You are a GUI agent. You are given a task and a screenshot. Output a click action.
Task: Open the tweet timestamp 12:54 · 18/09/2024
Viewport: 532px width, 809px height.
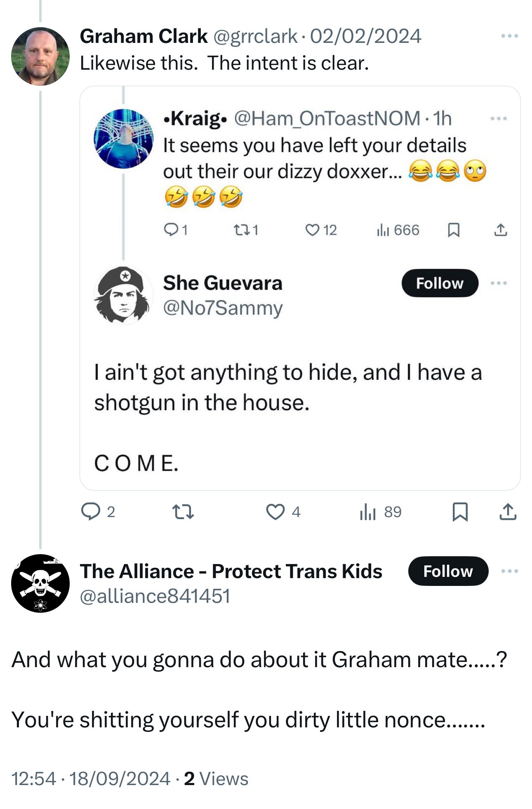[91, 779]
